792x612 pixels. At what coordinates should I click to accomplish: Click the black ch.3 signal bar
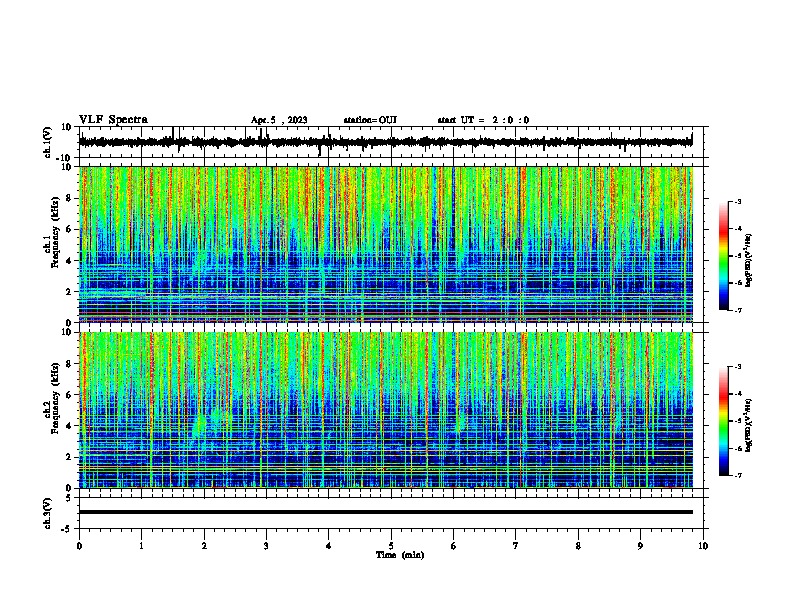tap(386, 512)
